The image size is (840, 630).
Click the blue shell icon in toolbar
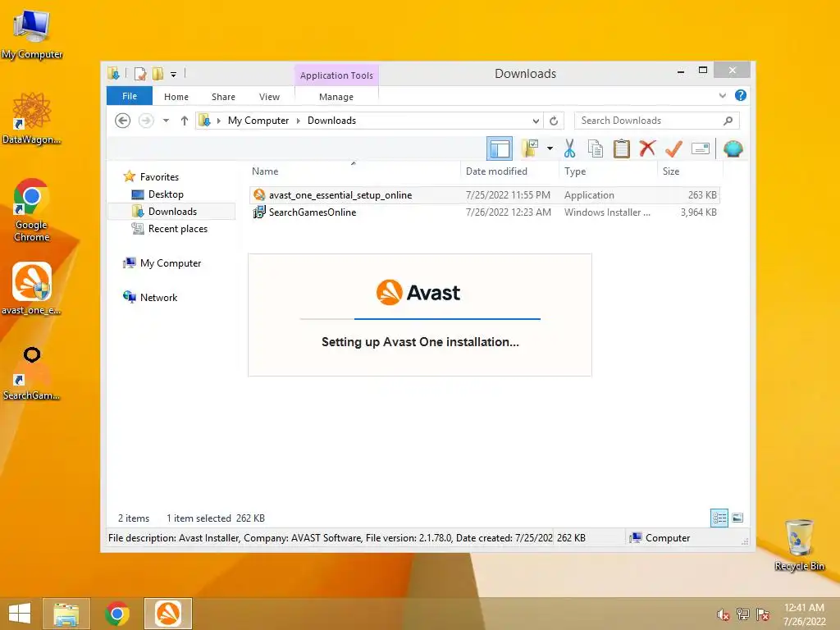coord(733,148)
